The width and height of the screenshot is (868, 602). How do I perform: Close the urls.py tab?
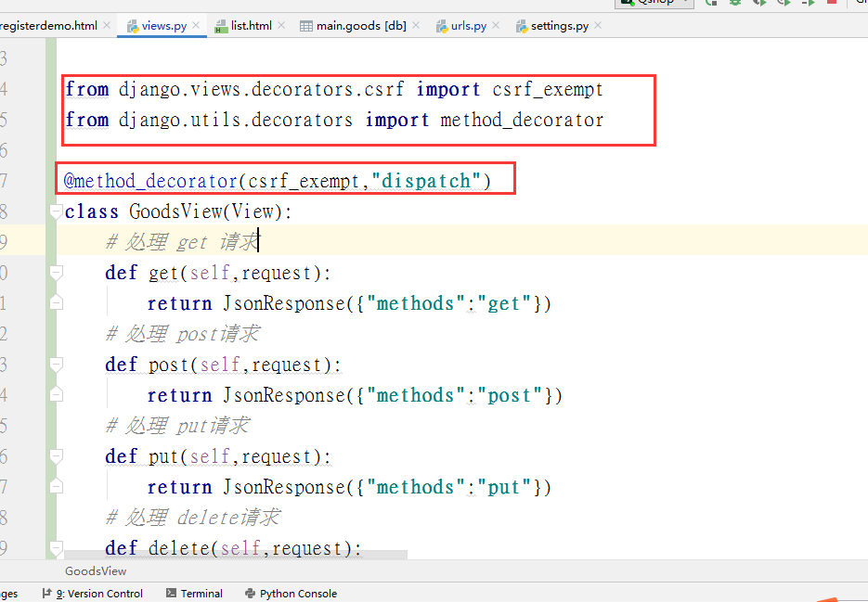(496, 25)
